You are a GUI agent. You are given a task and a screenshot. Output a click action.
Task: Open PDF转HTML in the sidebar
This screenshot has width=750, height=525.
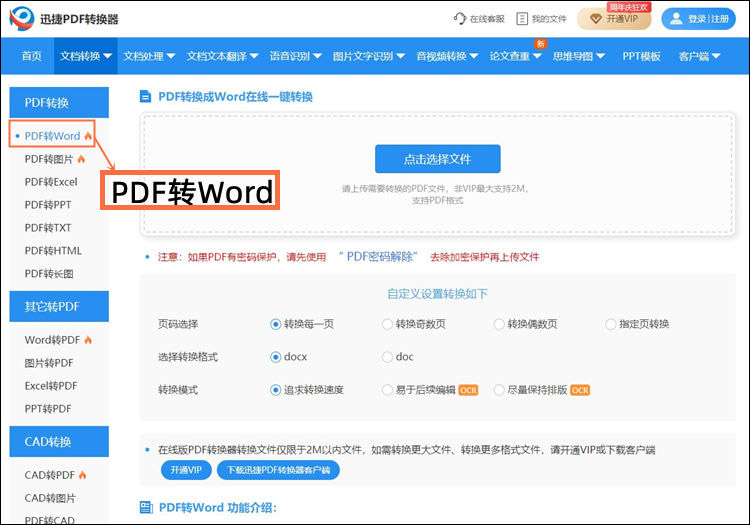click(x=53, y=251)
